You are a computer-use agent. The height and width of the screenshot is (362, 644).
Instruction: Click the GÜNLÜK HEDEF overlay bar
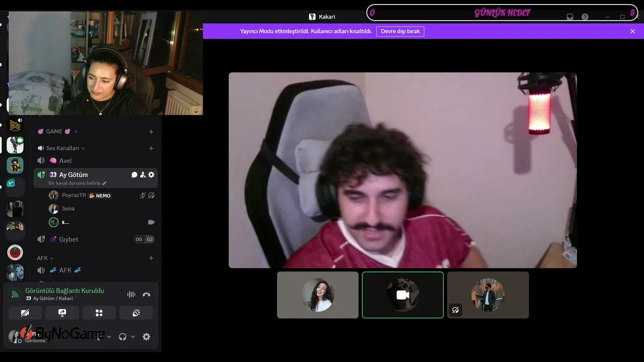click(x=502, y=13)
